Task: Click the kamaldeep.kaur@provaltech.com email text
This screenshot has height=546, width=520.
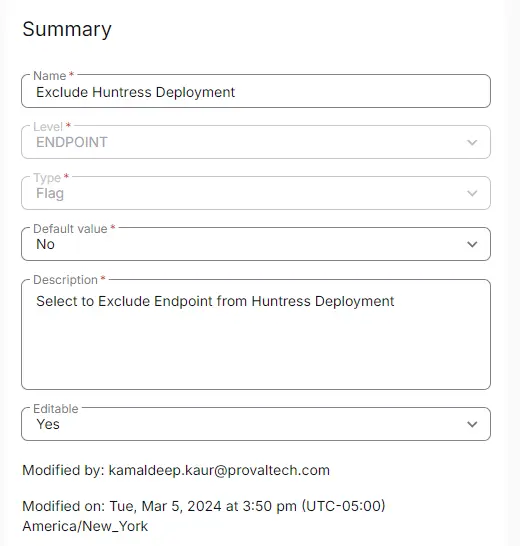Action: 219,470
